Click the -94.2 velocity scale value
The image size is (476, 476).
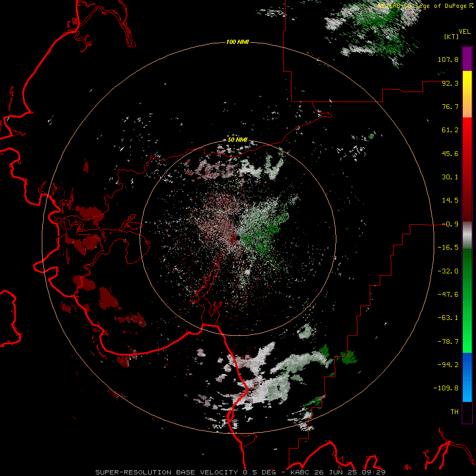coord(448,364)
